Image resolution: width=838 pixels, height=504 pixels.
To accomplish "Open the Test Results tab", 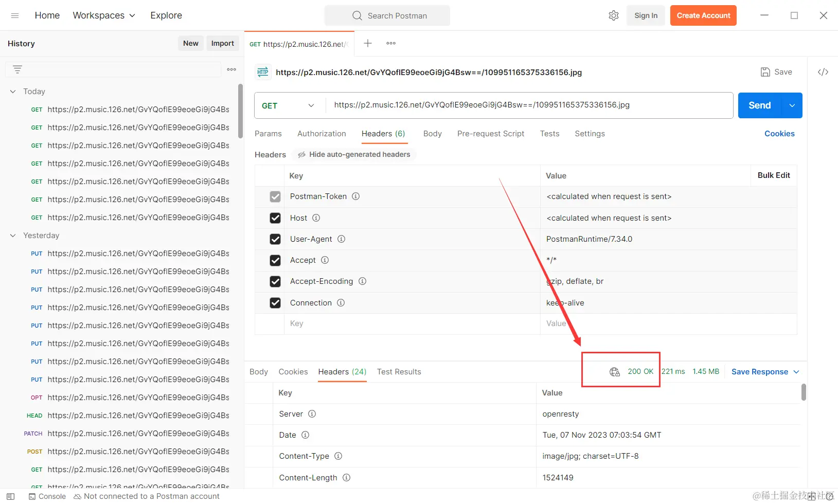I will [x=399, y=372].
